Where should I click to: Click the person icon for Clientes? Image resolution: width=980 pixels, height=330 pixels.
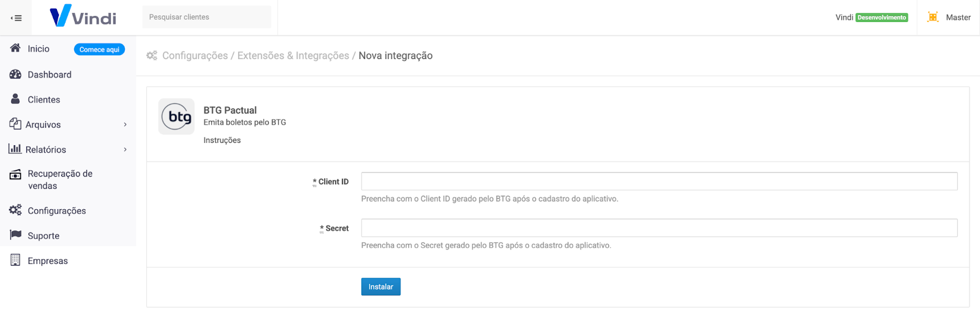pos(15,99)
